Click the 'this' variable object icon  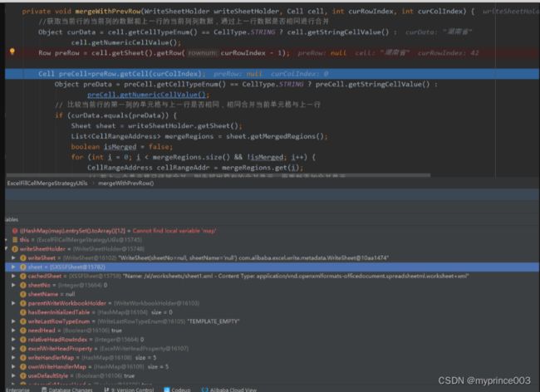pyautogui.click(x=15, y=239)
